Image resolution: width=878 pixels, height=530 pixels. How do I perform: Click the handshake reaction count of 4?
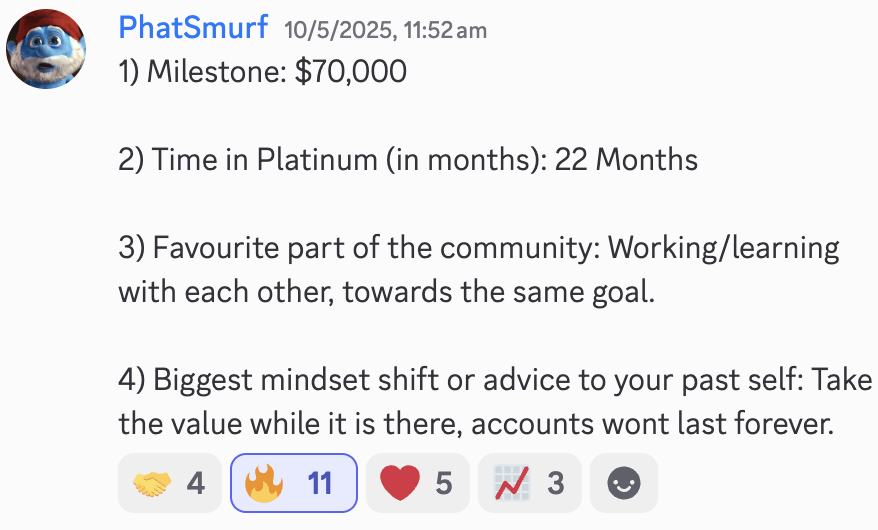coord(195,484)
